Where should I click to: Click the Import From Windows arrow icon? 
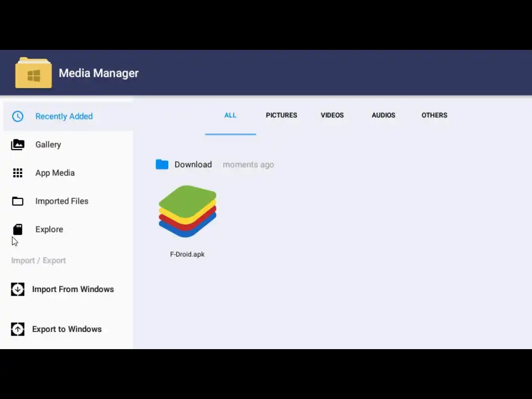18,289
